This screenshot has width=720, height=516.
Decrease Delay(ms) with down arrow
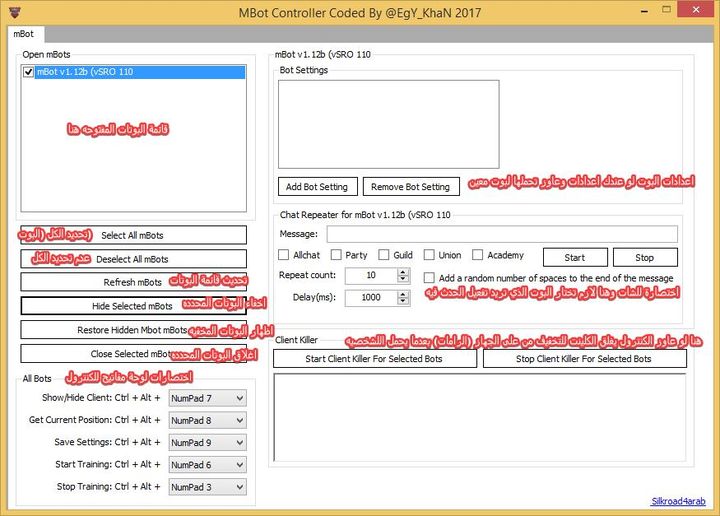point(403,301)
